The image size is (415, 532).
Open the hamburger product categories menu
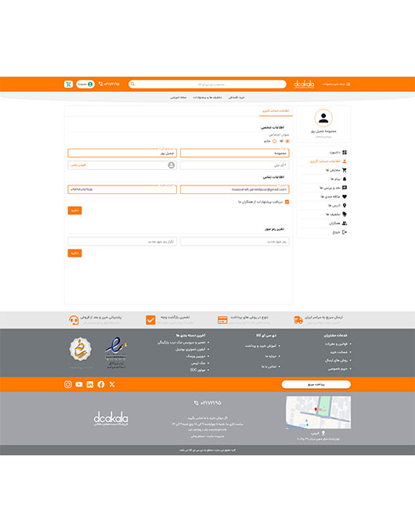(348, 84)
